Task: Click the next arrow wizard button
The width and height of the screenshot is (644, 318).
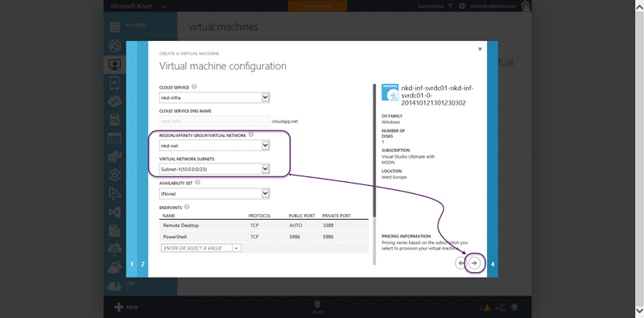Action: click(x=474, y=263)
